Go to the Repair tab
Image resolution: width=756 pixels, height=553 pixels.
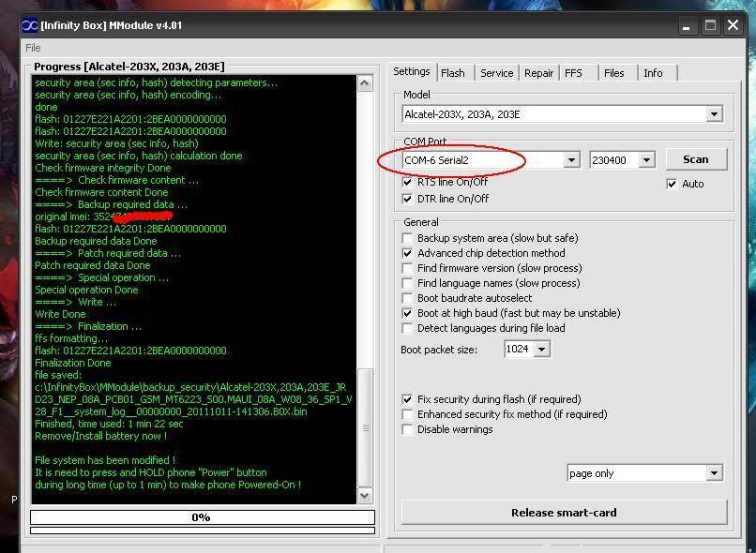(538, 73)
